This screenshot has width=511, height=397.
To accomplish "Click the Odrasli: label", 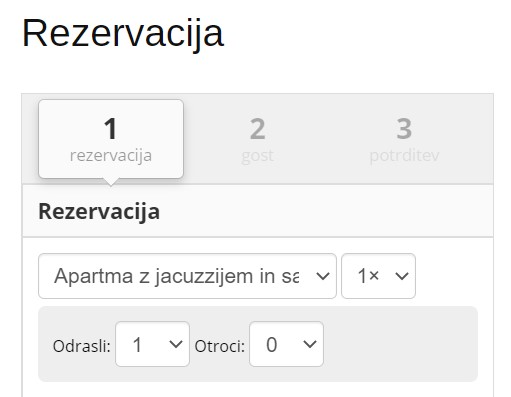I will click(82, 346).
